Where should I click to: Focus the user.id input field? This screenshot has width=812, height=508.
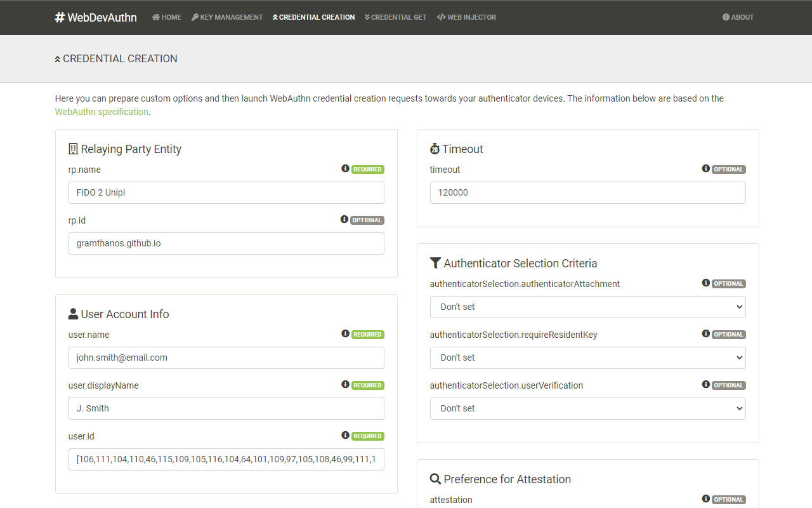pyautogui.click(x=226, y=459)
